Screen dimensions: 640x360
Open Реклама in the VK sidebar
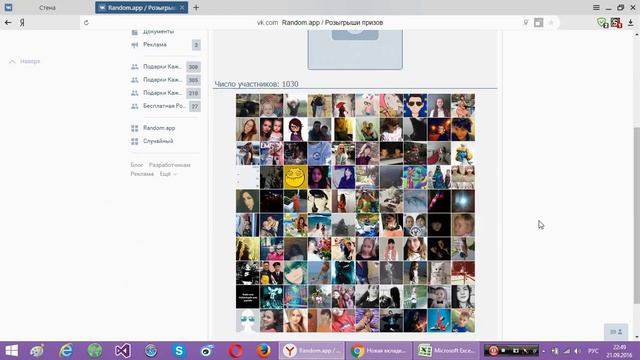155,44
